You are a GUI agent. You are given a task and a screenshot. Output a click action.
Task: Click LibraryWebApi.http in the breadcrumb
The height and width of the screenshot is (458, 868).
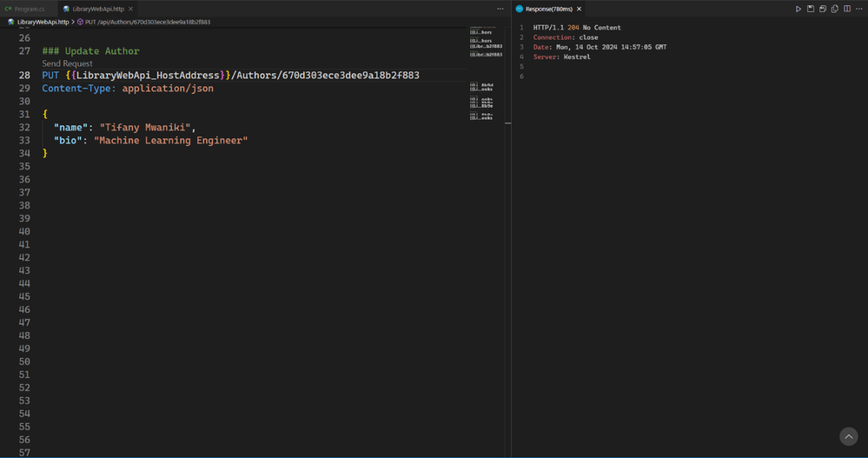coord(43,22)
